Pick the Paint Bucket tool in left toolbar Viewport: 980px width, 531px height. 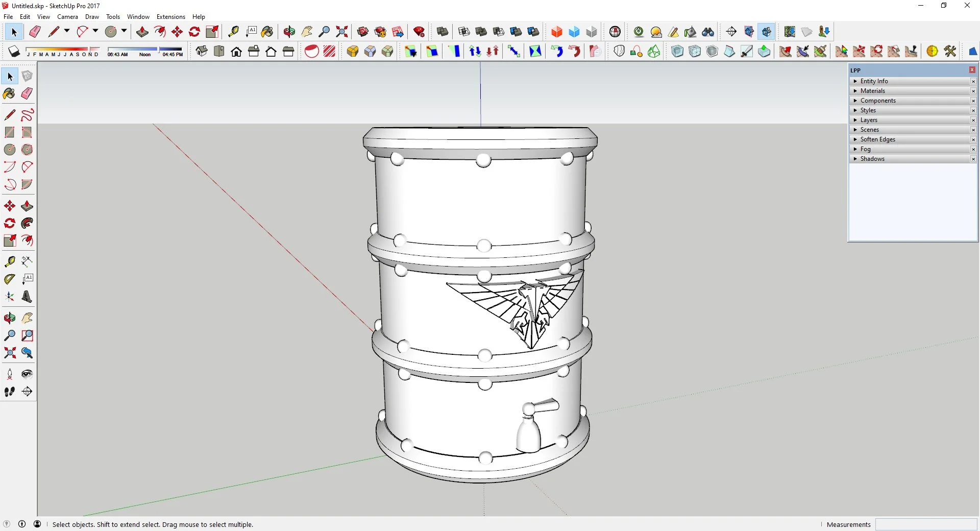click(x=10, y=93)
